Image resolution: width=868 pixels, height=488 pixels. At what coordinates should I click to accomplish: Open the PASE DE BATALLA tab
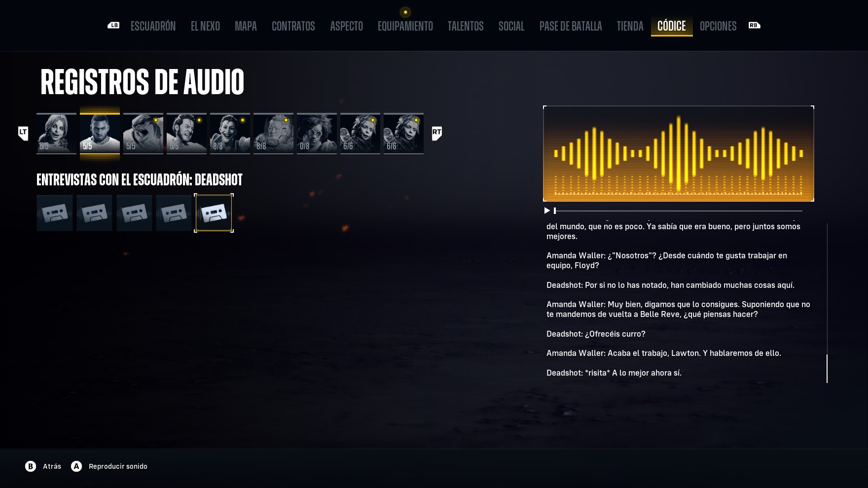pyautogui.click(x=571, y=26)
